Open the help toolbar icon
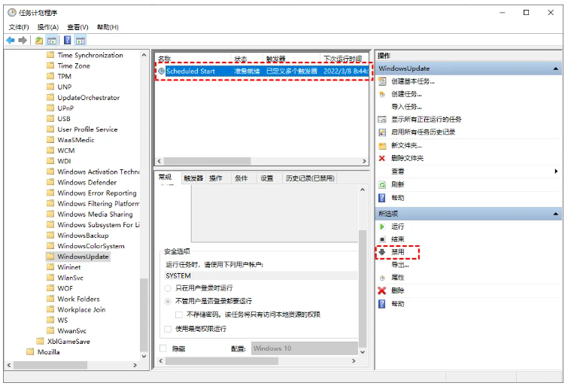 68,40
